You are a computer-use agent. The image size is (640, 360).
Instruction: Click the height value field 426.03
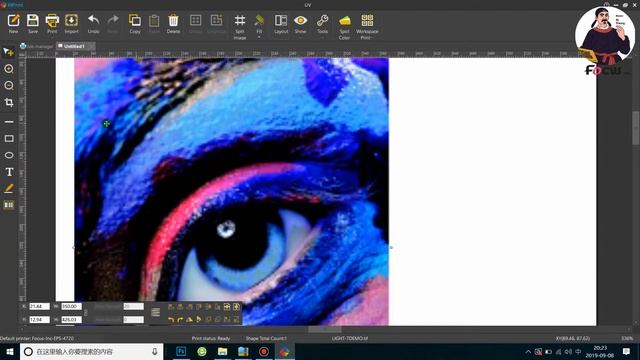[x=71, y=320]
